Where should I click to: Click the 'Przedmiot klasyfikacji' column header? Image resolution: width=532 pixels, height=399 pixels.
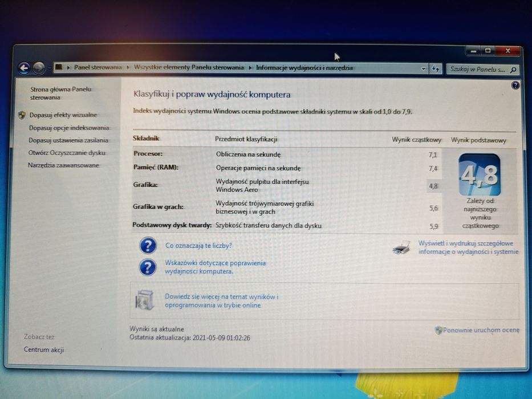tap(246, 139)
